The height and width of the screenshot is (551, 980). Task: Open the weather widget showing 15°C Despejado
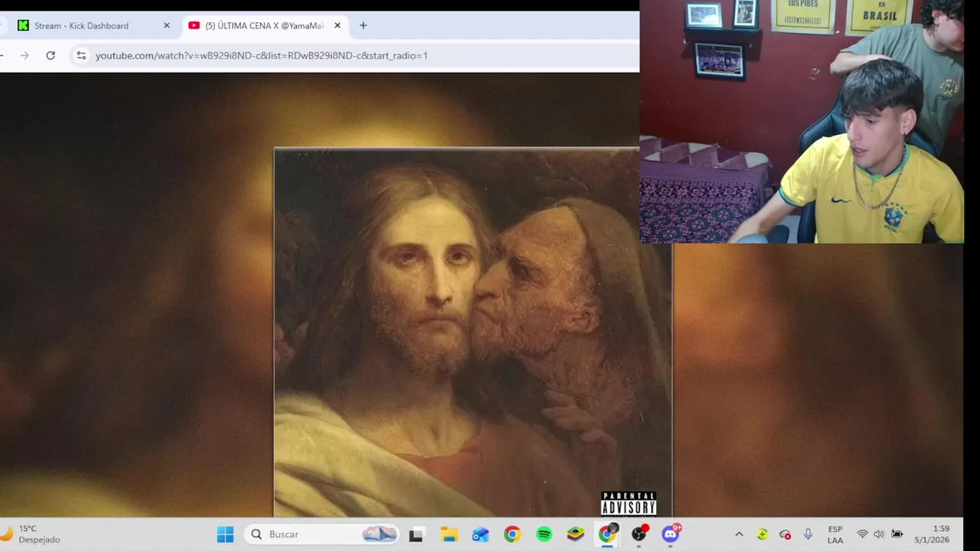coord(31,534)
